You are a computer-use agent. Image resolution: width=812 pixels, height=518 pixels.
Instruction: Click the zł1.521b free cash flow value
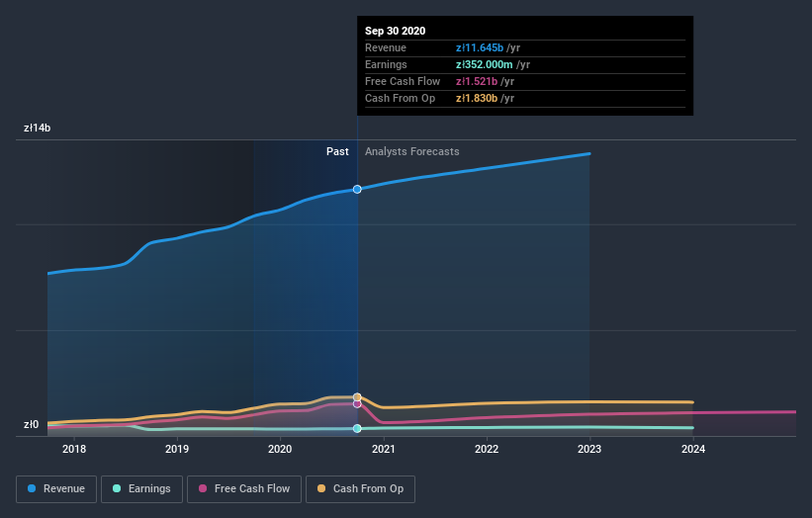(477, 81)
